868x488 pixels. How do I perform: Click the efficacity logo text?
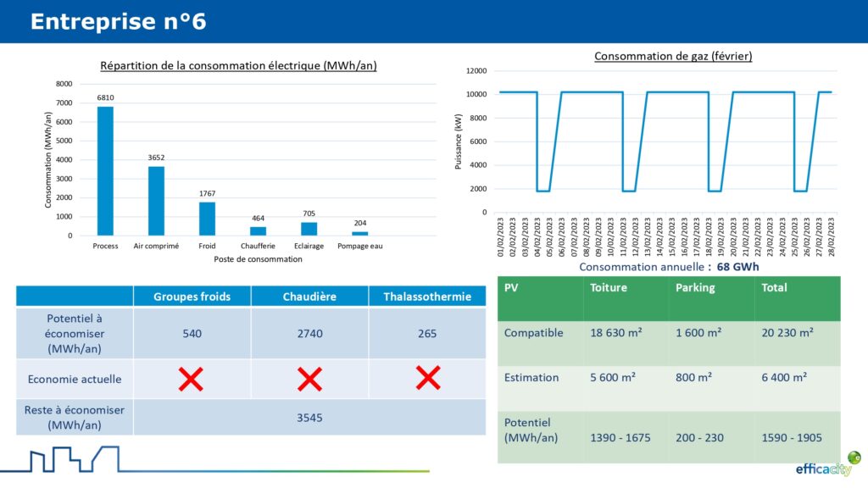click(x=822, y=469)
